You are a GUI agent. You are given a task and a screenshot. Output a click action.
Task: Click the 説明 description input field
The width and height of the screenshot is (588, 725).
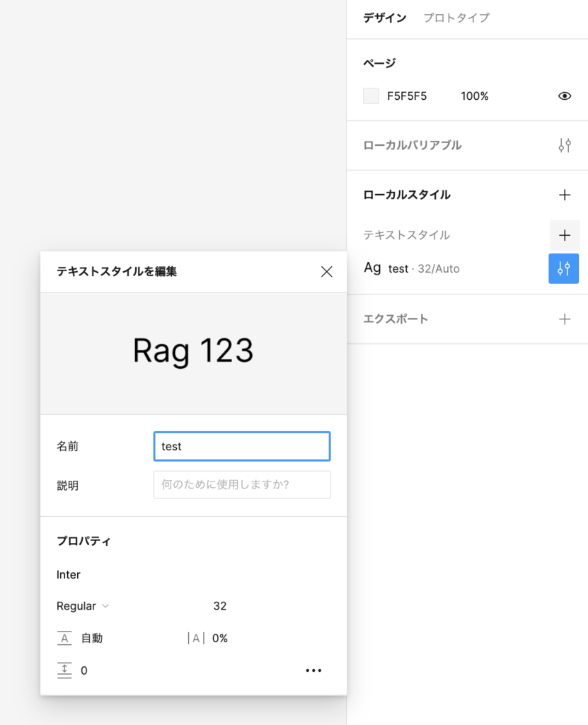pyautogui.click(x=241, y=485)
